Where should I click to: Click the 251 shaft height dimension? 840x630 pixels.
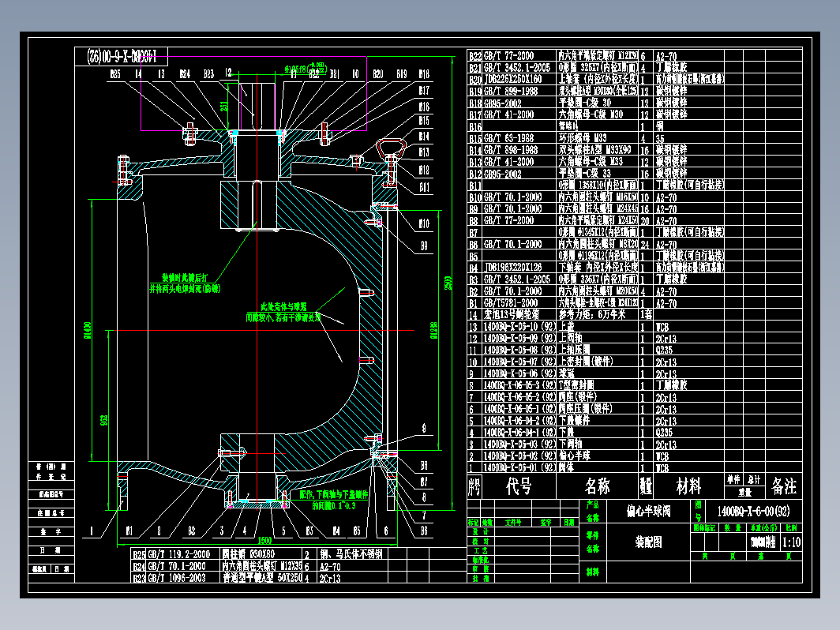[223, 105]
